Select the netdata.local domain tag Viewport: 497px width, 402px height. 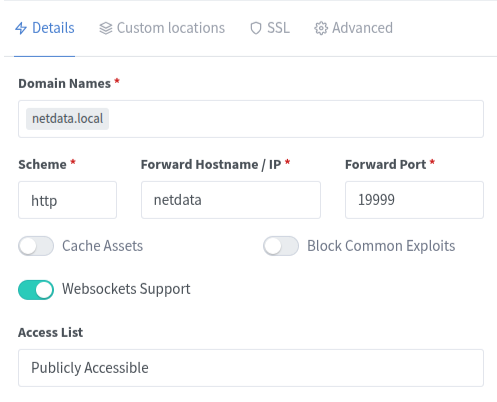(x=67, y=119)
